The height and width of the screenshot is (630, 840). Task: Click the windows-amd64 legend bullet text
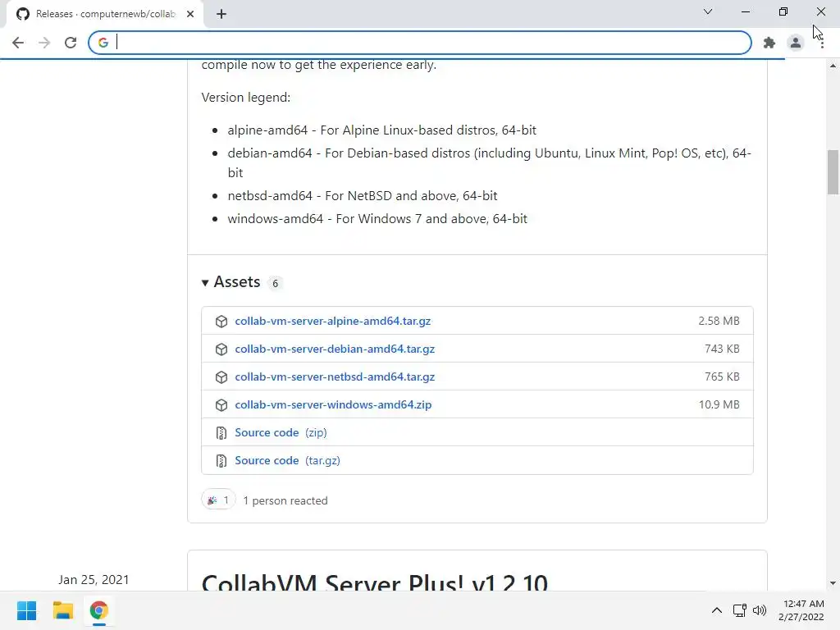coord(377,218)
